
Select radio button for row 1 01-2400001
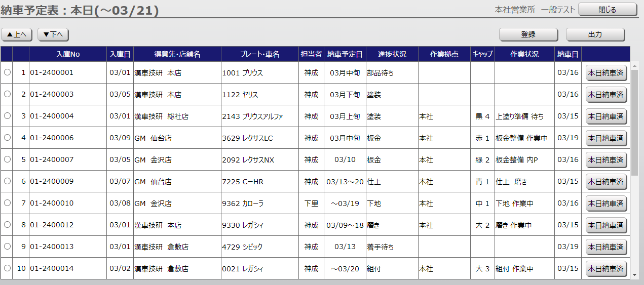(7, 72)
